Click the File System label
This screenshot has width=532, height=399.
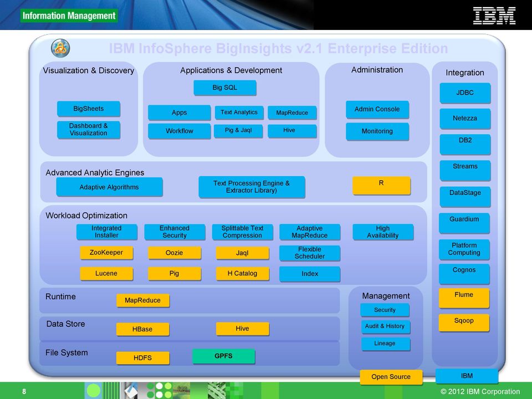tap(66, 353)
